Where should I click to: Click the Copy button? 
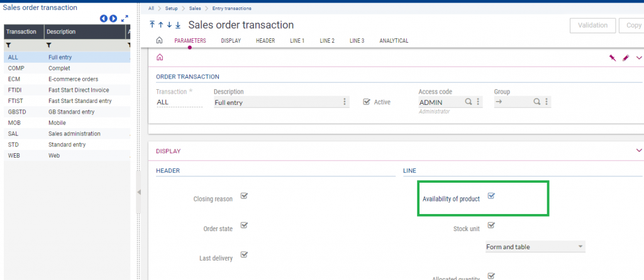tap(633, 25)
